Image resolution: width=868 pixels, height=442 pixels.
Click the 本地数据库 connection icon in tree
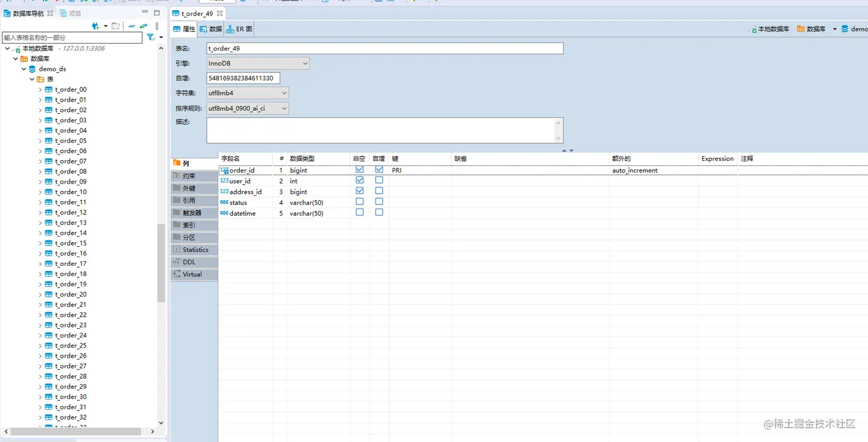click(x=17, y=49)
